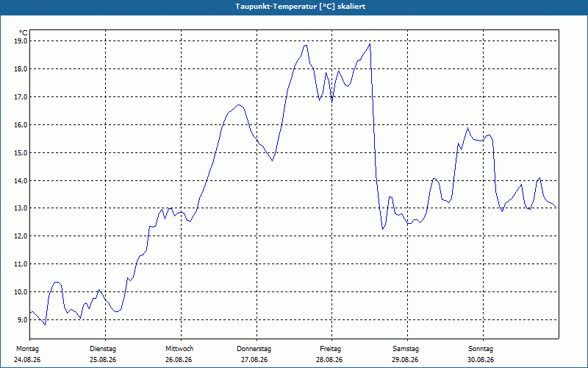Select the '12,0' y-axis value
Image resolution: width=588 pixels, height=368 pixels.
pos(21,236)
